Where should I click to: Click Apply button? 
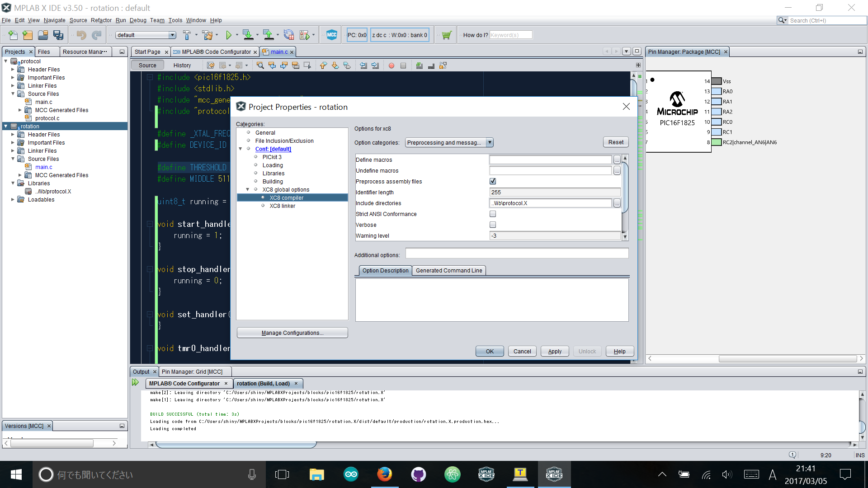[x=555, y=351]
